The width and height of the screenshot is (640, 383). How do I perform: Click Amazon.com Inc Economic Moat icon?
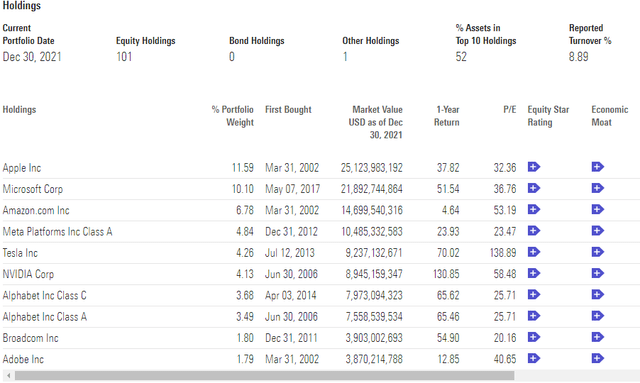pos(597,209)
